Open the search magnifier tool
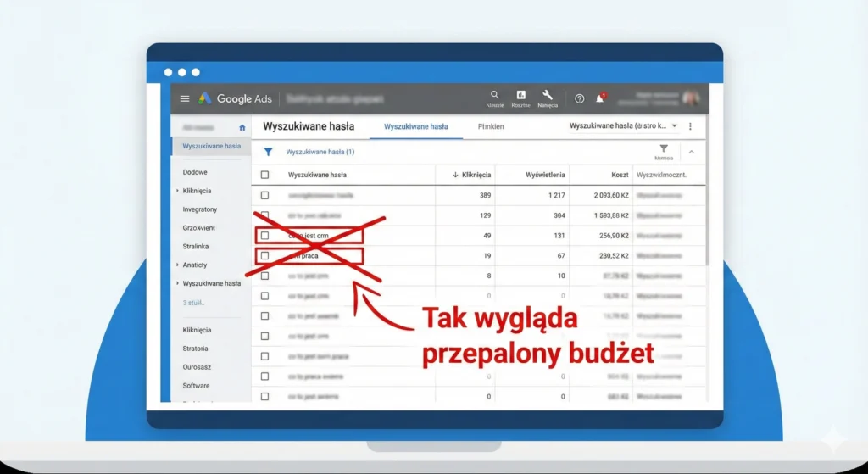The image size is (868, 474). coord(495,96)
